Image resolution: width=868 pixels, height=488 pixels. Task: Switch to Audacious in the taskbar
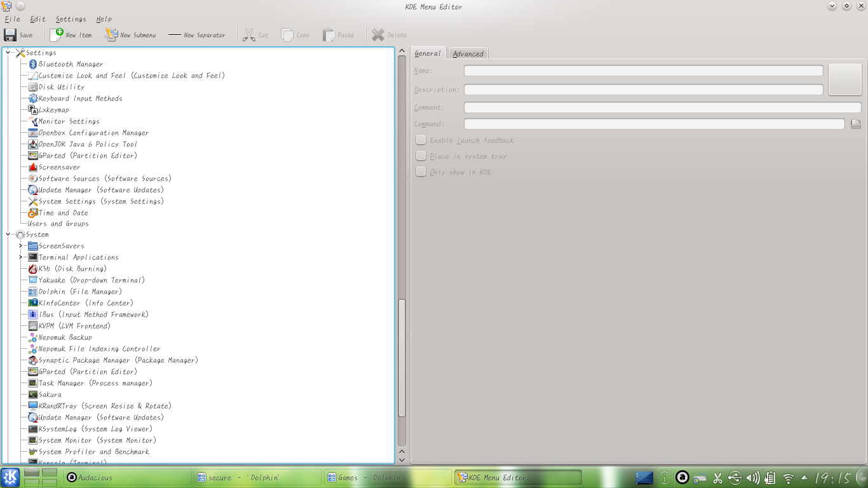pyautogui.click(x=127, y=477)
